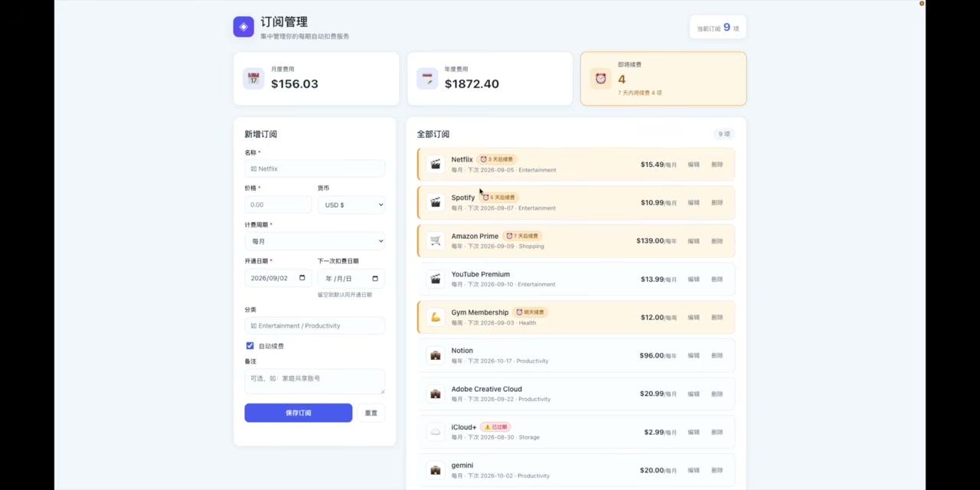Screen dimensions: 980x490
Task: Edit the Gym Membership subscription
Action: click(694, 318)
